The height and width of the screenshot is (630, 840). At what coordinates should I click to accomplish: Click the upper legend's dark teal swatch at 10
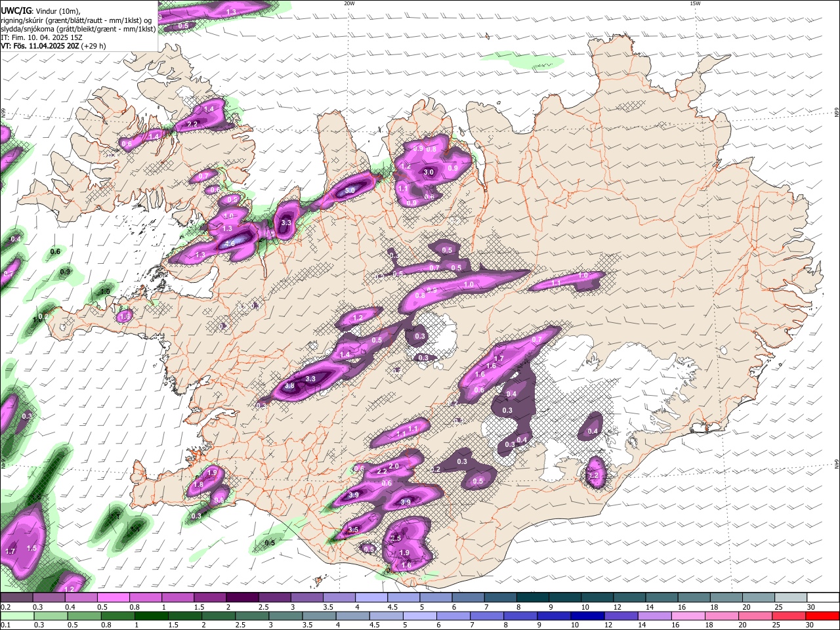(597, 597)
